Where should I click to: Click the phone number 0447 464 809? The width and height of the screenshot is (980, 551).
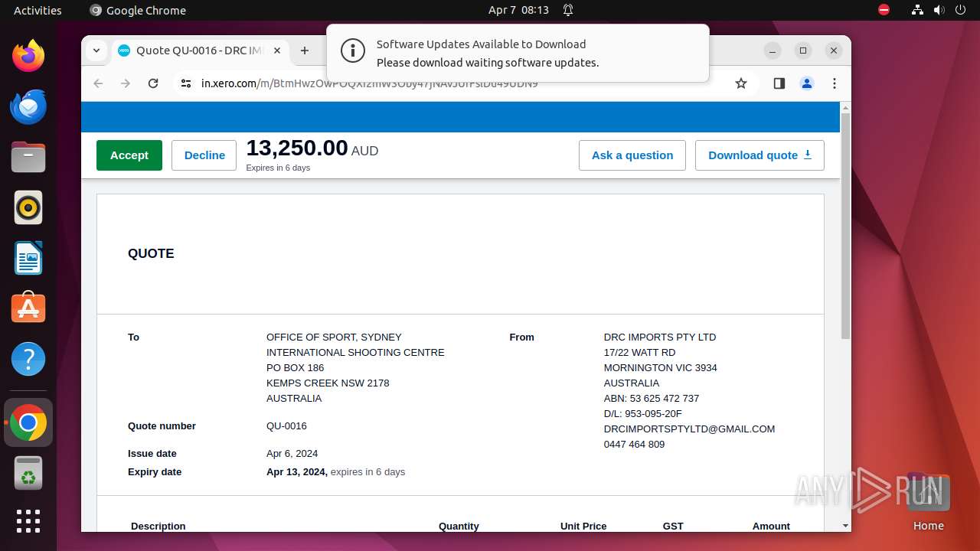[634, 445]
